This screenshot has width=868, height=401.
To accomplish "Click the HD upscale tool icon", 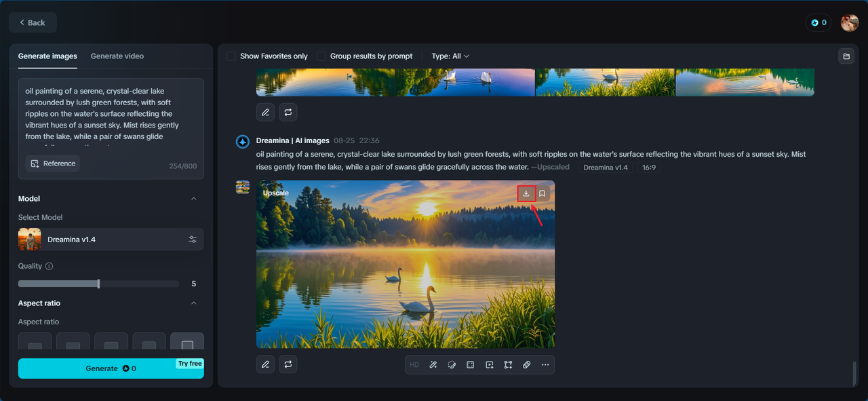I will [x=414, y=364].
